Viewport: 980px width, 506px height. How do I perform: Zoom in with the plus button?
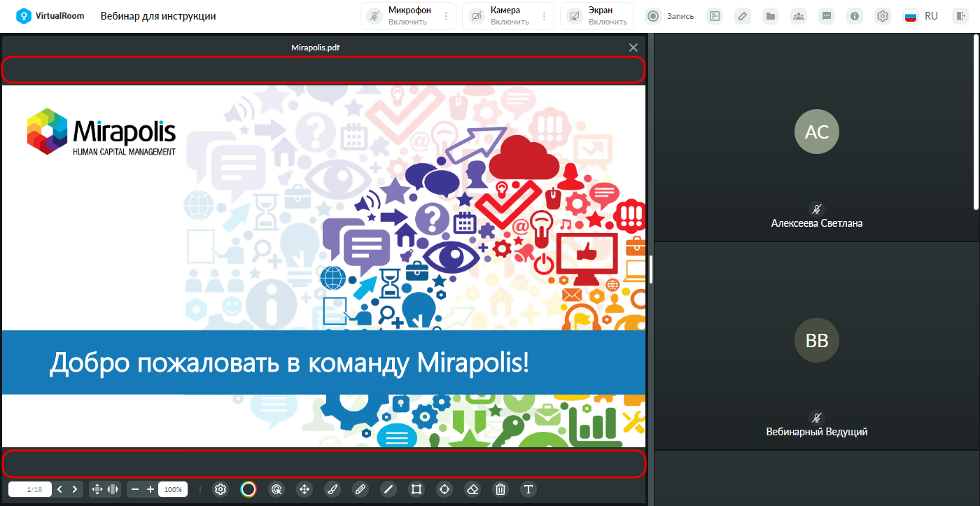pos(150,489)
